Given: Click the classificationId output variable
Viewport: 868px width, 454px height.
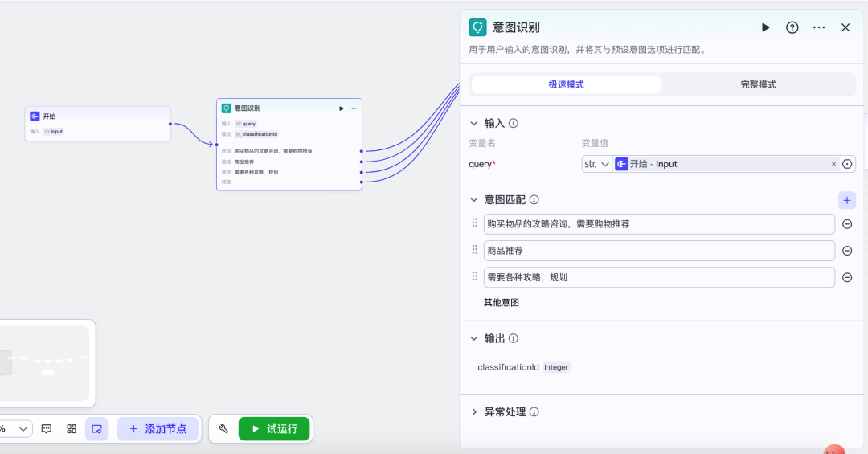Looking at the screenshot, I should click(x=508, y=367).
